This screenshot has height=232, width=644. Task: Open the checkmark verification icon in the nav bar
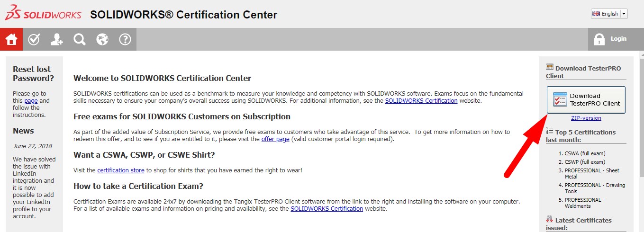(x=34, y=39)
